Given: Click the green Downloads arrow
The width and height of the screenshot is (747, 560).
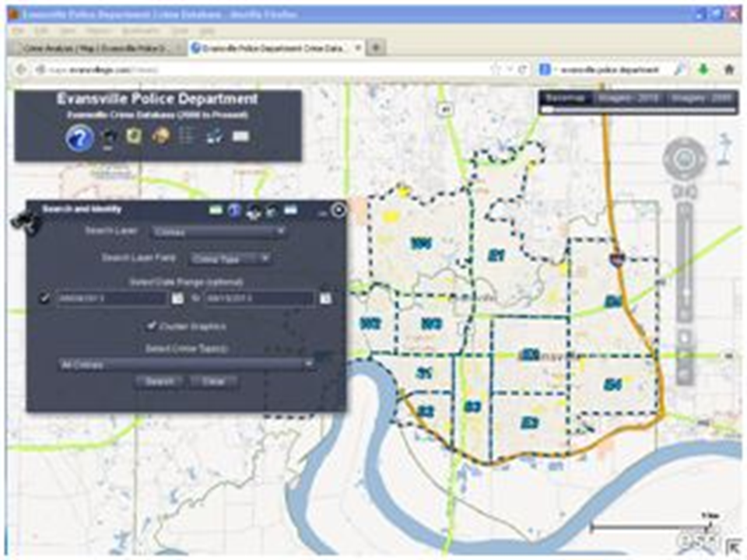Looking at the screenshot, I should [x=703, y=69].
